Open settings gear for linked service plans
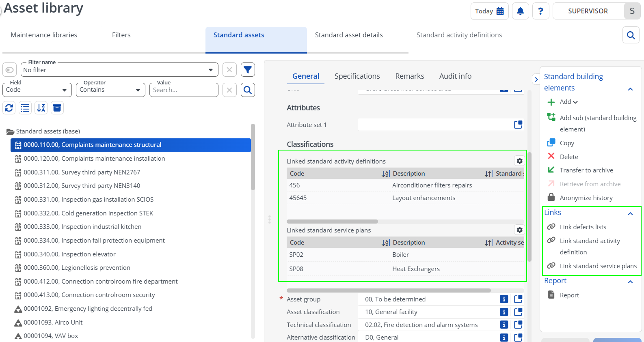This screenshot has height=342, width=644. (x=519, y=230)
